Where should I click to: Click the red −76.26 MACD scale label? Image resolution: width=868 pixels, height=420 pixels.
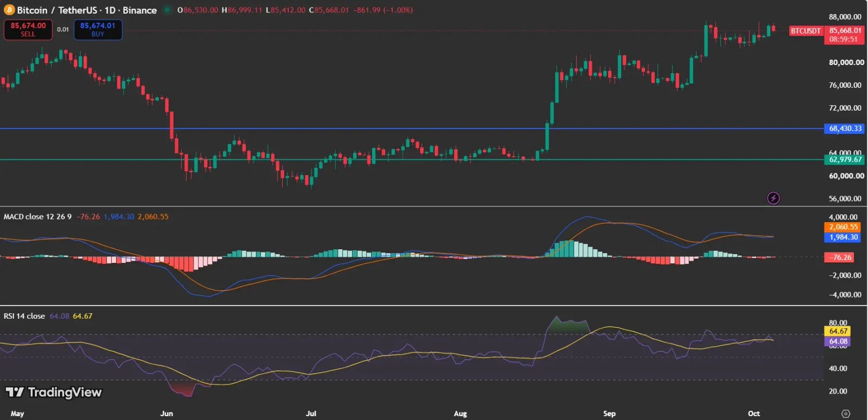[x=840, y=257]
